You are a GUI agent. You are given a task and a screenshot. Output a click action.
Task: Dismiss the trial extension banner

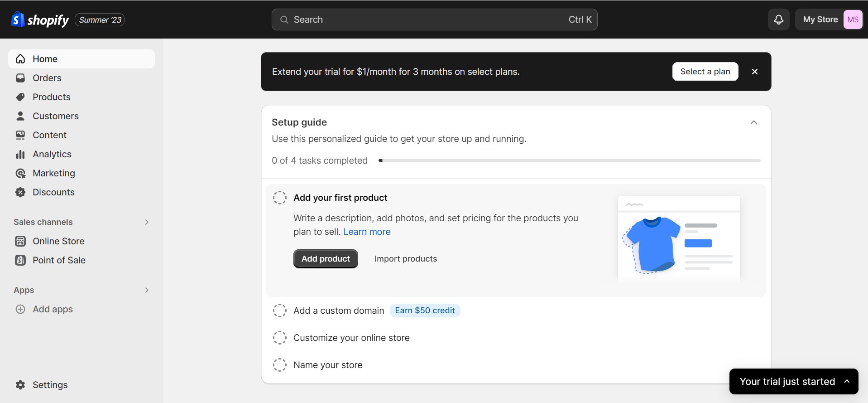755,72
